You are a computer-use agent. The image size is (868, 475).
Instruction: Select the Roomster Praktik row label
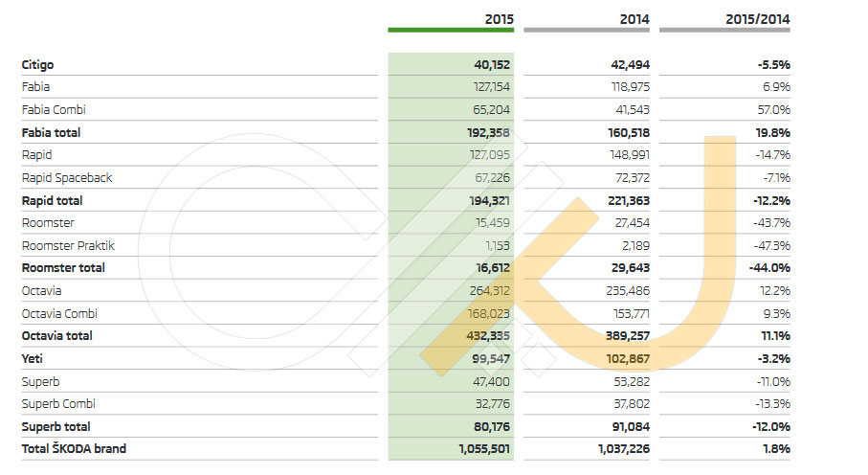coord(68,245)
